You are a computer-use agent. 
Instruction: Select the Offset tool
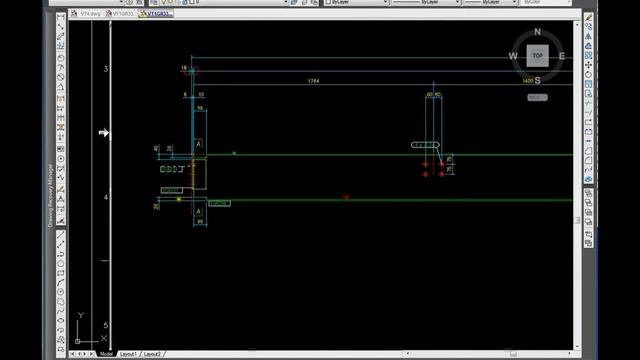click(588, 46)
